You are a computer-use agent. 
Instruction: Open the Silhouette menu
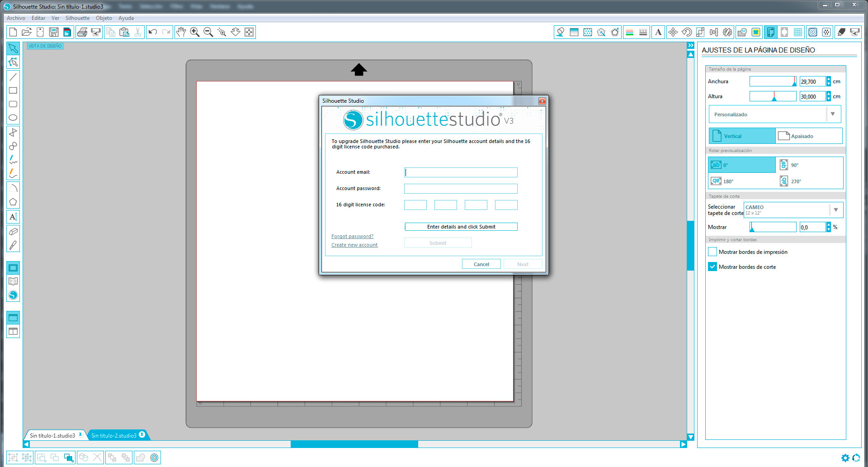[x=77, y=18]
